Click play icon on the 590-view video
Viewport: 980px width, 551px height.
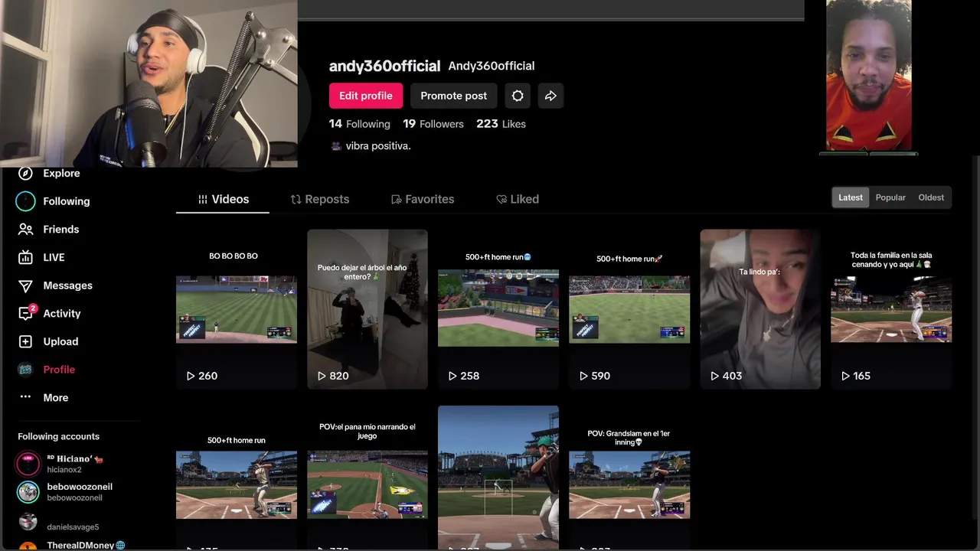click(x=583, y=376)
